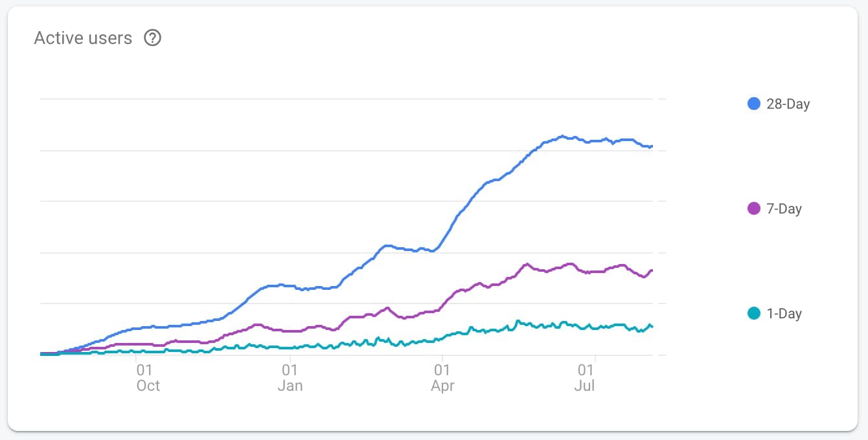Click the blue 28-Day line end point
Screen dimensions: 868x440
click(652, 147)
